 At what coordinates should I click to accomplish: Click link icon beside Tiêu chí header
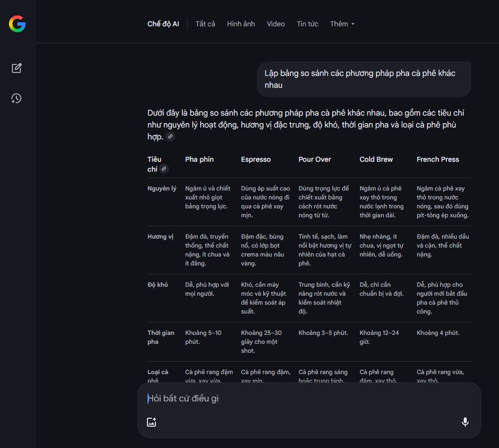click(x=164, y=169)
